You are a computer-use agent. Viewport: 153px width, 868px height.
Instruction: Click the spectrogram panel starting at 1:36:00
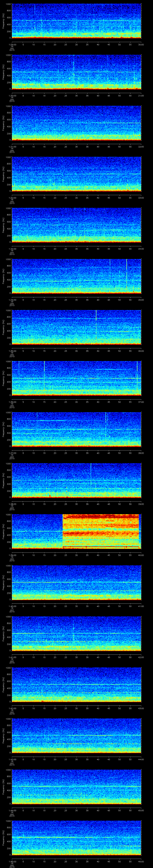pyautogui.click(x=77, y=378)
